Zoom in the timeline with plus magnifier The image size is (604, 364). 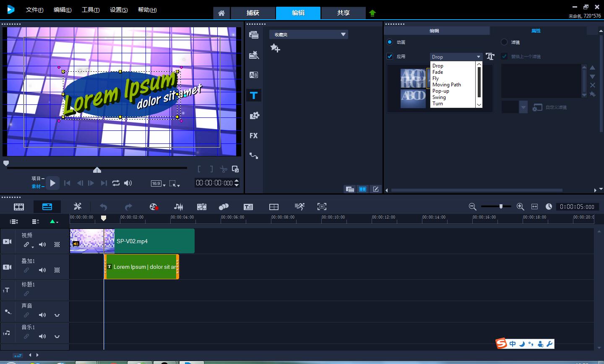[x=520, y=206]
